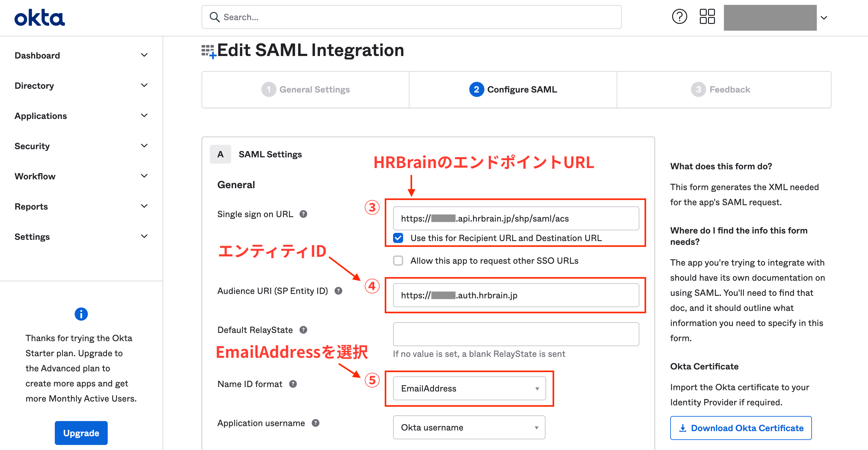Click the A section badge

220,154
